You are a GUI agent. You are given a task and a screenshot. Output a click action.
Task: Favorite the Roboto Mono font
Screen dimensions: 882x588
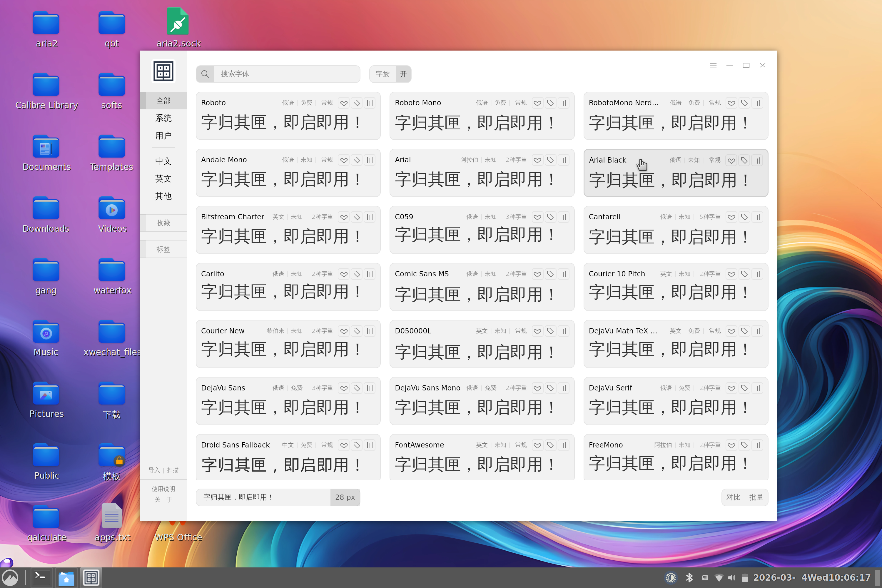point(537,103)
